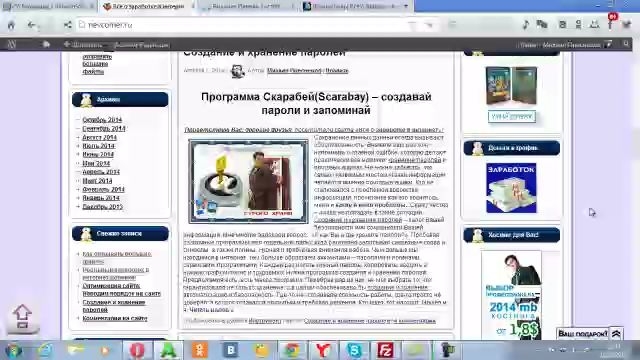Open the 'Октябрь 2014' archive link
Screen dimensions: 640x360
(102, 120)
